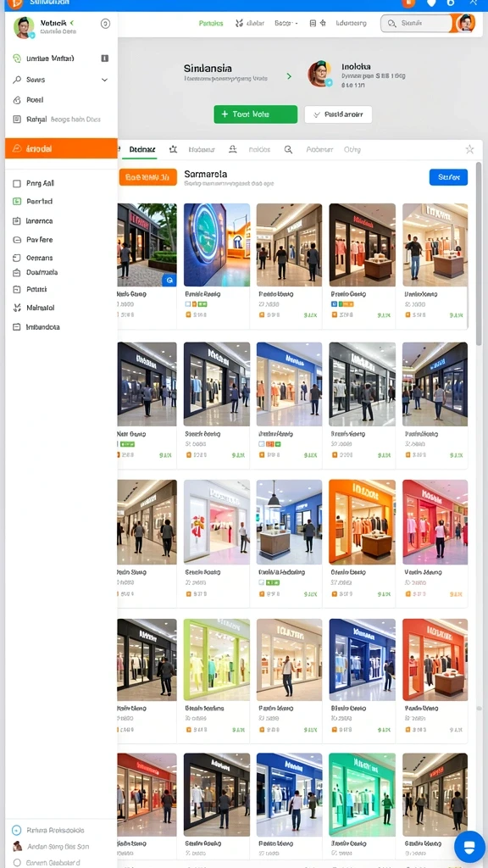
Task: Click the orange button above the thumbnail grid
Action: (x=147, y=177)
